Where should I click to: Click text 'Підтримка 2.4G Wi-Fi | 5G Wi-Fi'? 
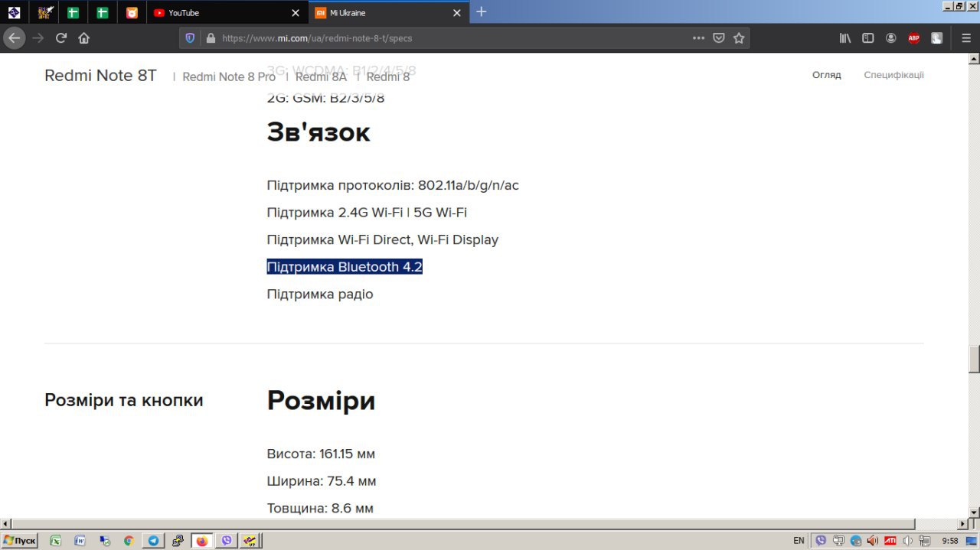tap(367, 213)
